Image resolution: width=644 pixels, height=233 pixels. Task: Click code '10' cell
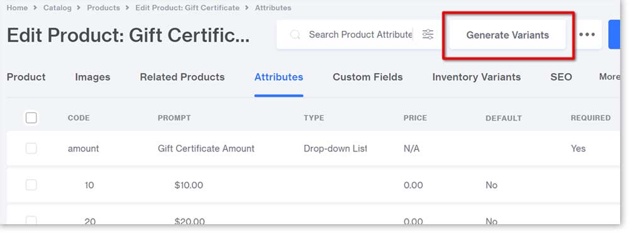tap(89, 185)
